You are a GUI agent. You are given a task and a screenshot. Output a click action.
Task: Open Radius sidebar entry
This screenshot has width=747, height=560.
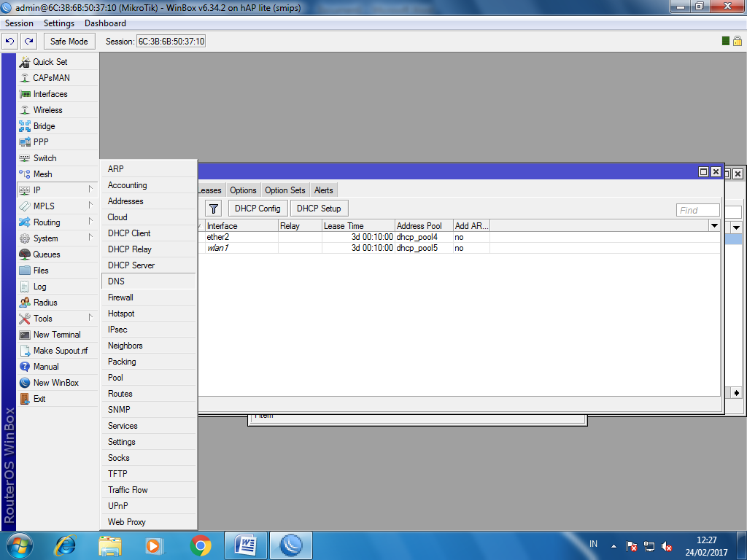(x=58, y=303)
